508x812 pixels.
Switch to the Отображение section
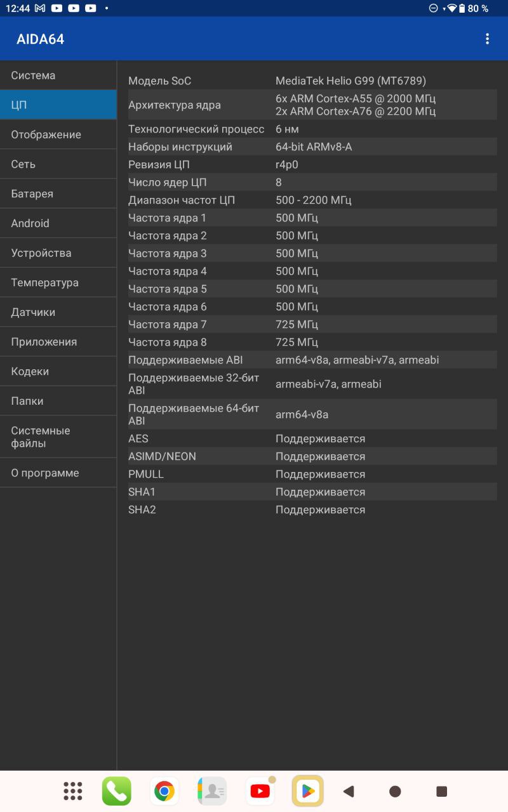click(58, 134)
